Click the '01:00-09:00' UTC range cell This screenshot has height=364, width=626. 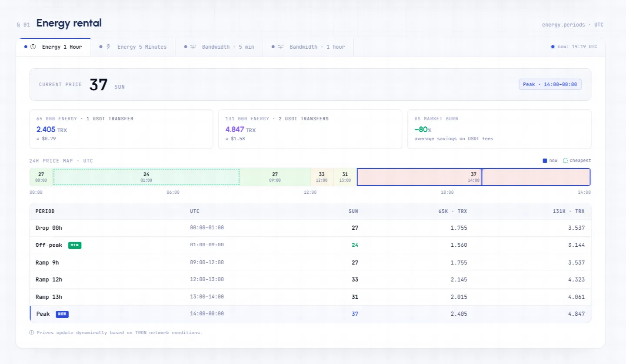[x=207, y=245]
